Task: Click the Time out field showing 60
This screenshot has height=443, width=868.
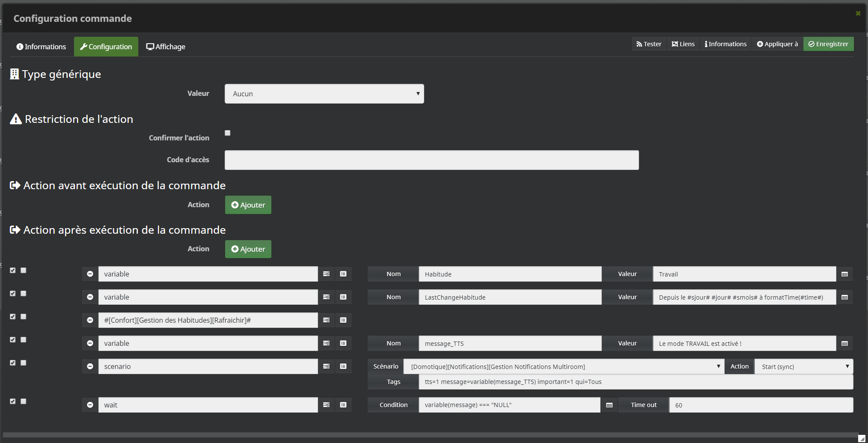Action: click(761, 405)
